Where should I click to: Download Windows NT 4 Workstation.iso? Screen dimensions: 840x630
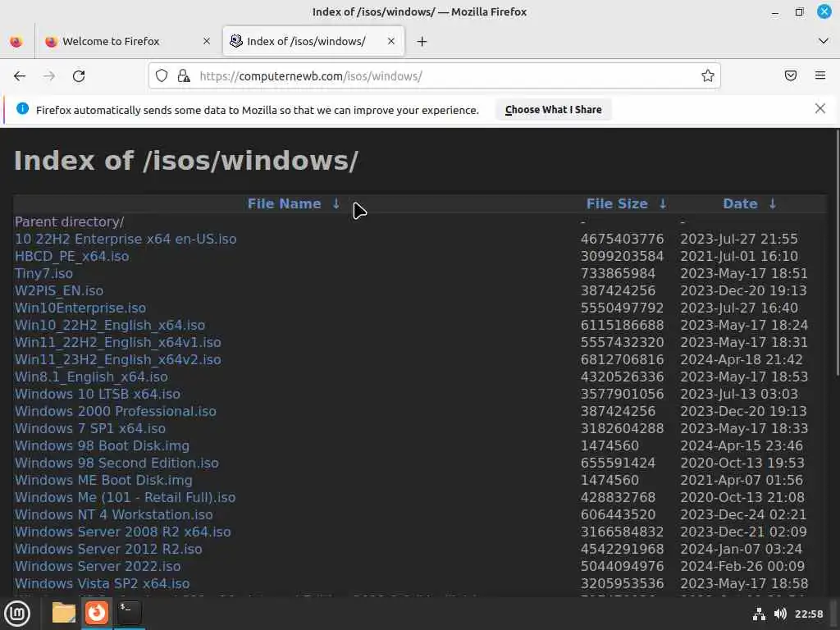tap(113, 514)
